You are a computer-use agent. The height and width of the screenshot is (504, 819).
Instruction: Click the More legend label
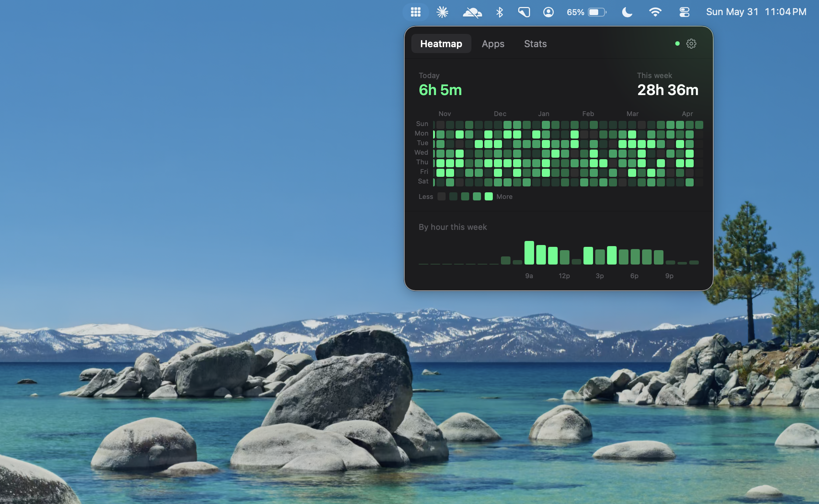click(504, 196)
